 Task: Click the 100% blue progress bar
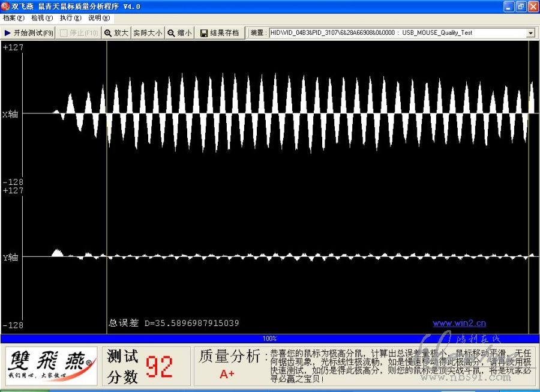(270, 339)
